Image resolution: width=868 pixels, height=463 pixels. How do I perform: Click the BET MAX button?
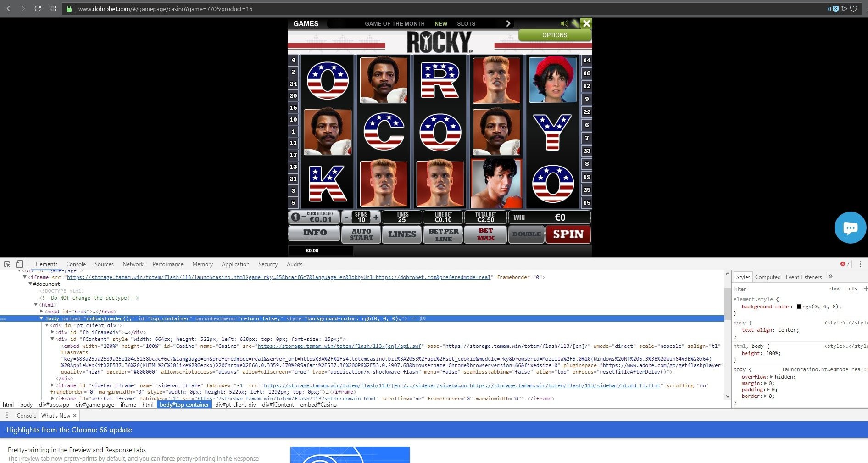485,234
